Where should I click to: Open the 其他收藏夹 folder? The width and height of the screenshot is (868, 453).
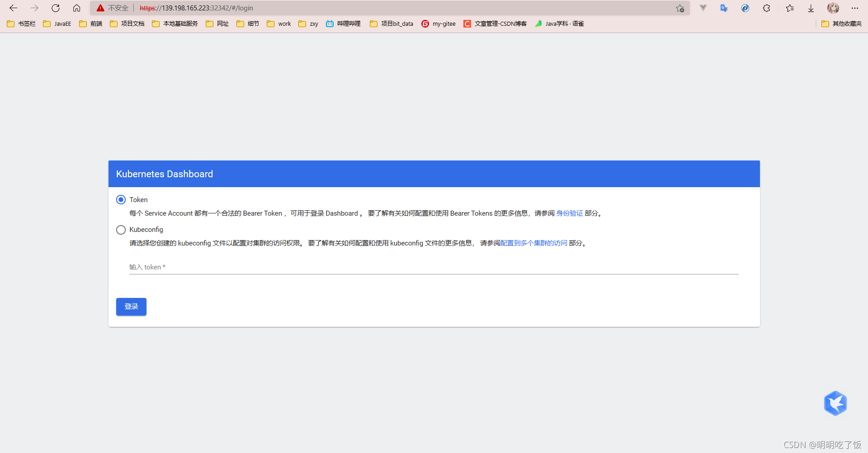[842, 24]
